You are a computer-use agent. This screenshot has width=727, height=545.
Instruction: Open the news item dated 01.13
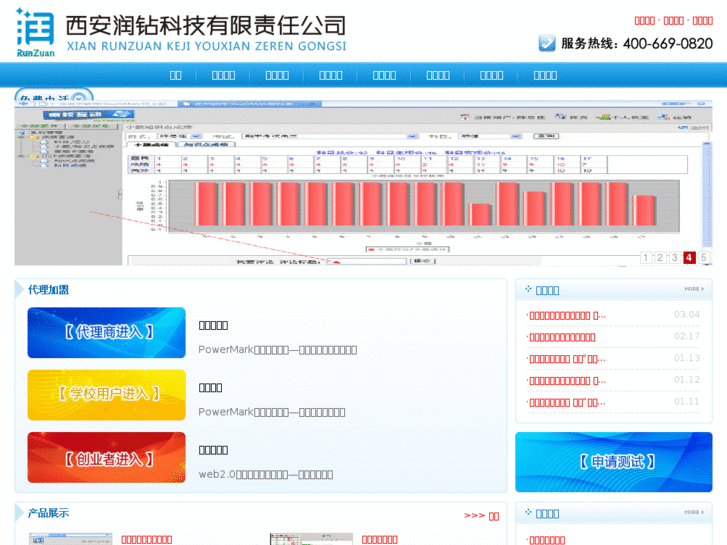(567, 359)
